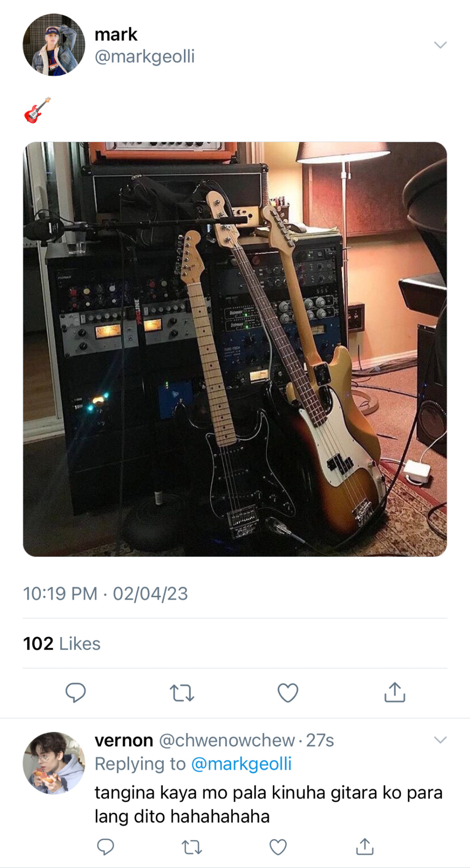Click the @chwenowchew username
The width and height of the screenshot is (470, 868).
227,741
